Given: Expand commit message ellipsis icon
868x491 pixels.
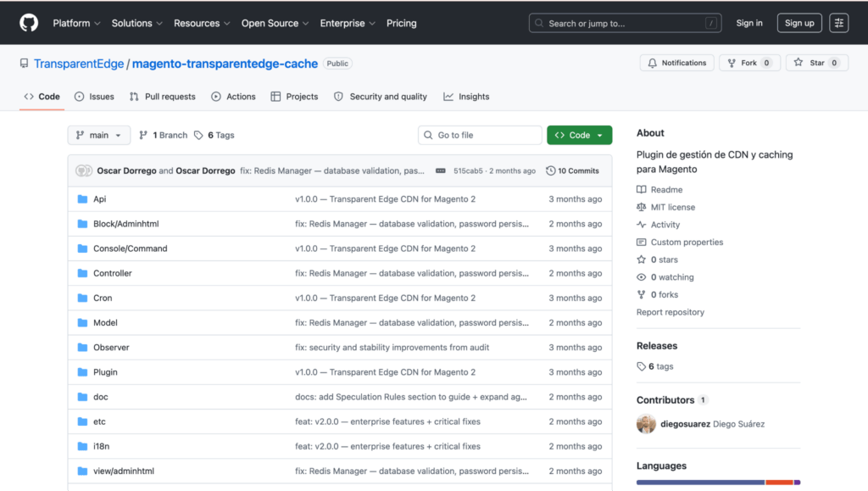Looking at the screenshot, I should coord(440,170).
